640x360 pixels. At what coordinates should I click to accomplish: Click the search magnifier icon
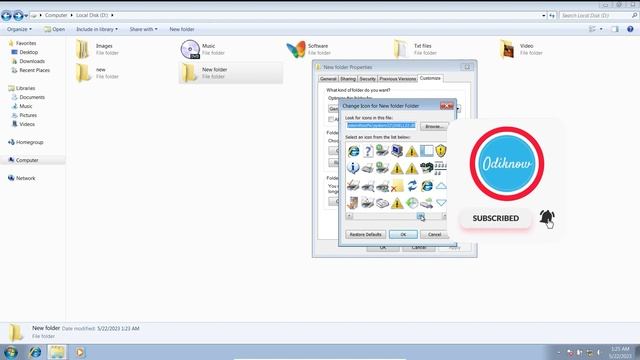coord(635,16)
